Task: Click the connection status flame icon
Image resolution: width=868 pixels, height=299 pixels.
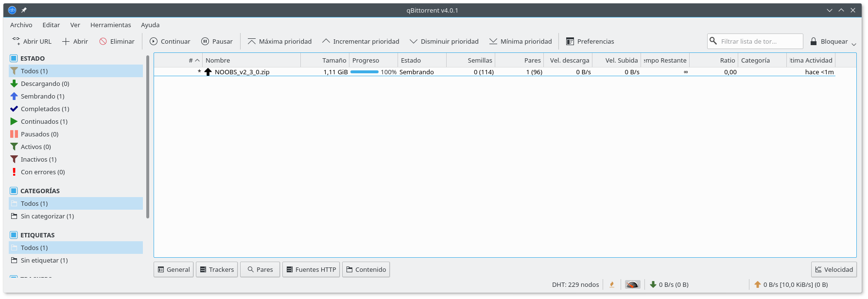Action: click(x=612, y=284)
